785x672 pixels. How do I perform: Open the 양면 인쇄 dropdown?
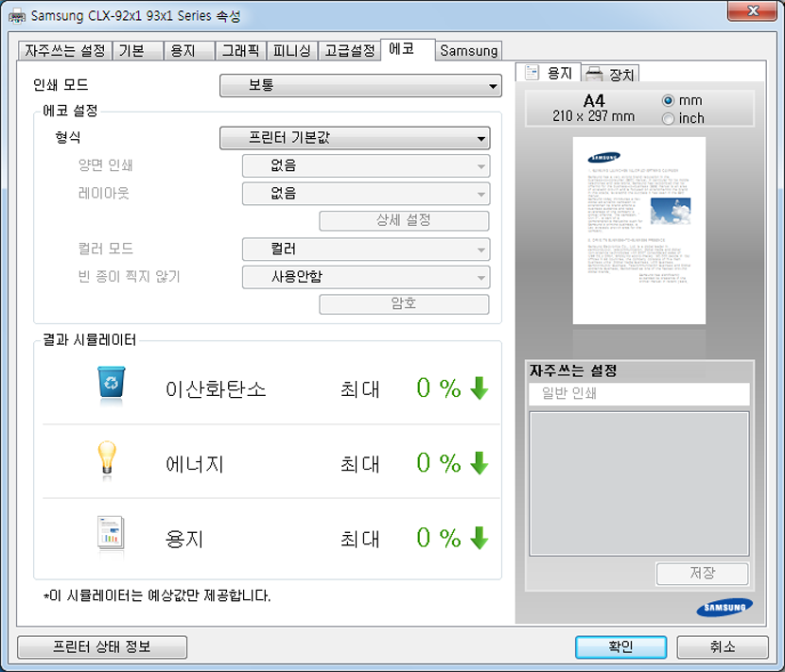point(366,165)
